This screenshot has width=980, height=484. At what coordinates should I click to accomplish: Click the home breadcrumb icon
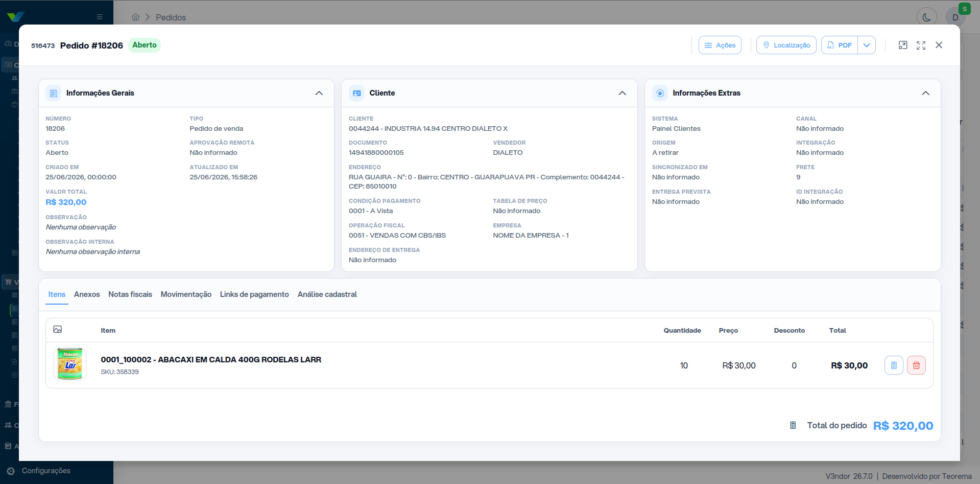(x=135, y=17)
